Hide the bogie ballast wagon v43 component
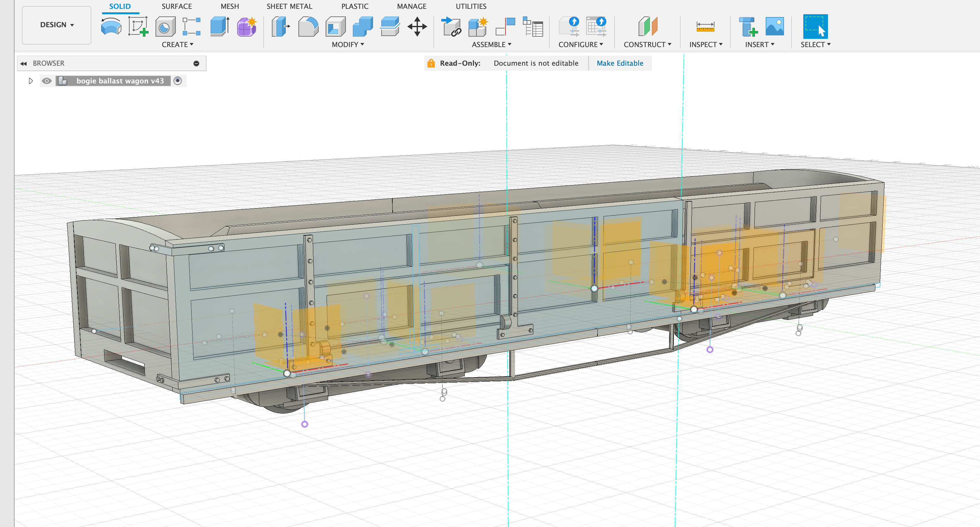The height and width of the screenshot is (527, 980). point(47,81)
